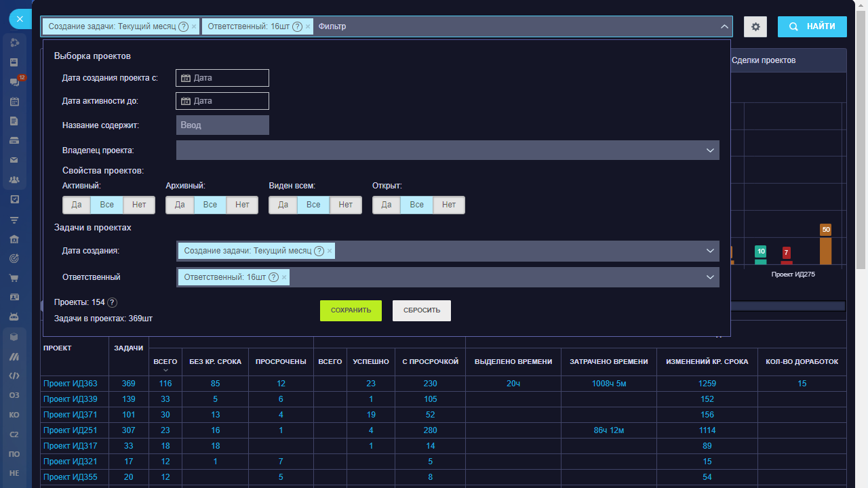Open the shopping cart icon in sidebar

coord(14,278)
